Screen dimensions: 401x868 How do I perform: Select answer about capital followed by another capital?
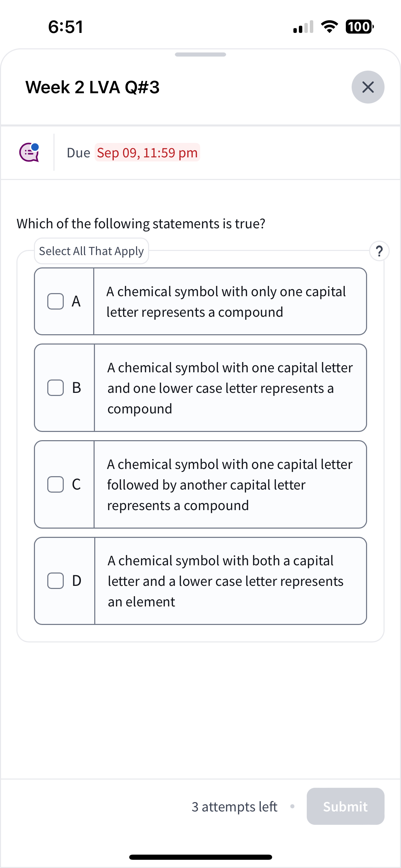click(230, 485)
